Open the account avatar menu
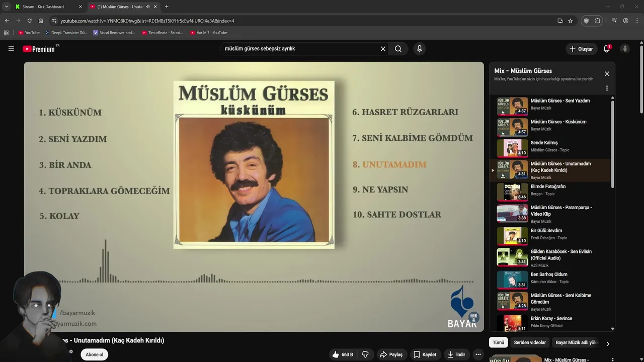This screenshot has width=644, height=362. (x=625, y=49)
